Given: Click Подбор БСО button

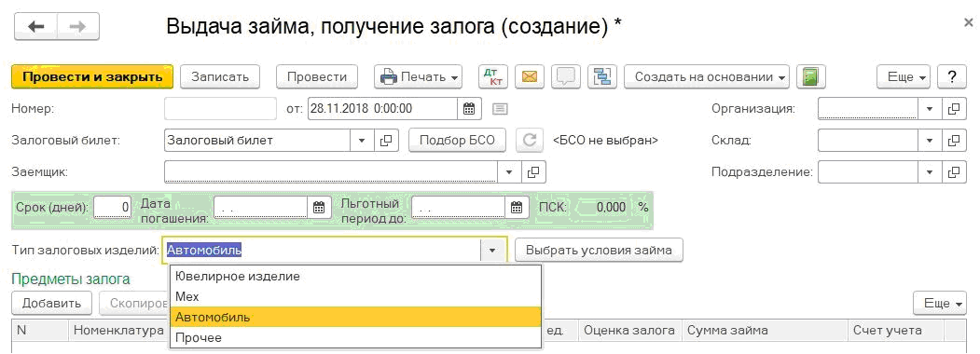Looking at the screenshot, I should pos(458,141).
